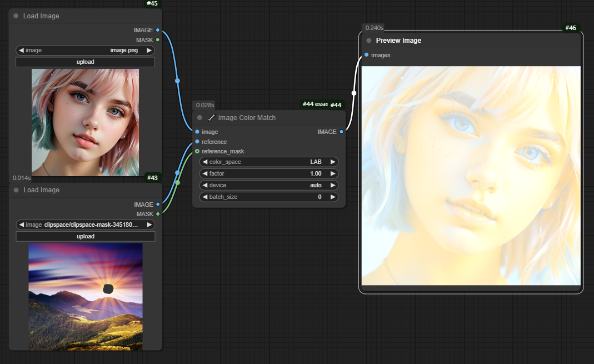Click IMAGE output port of Image Color Match
Image resolution: width=594 pixels, height=364 pixels.
(341, 132)
